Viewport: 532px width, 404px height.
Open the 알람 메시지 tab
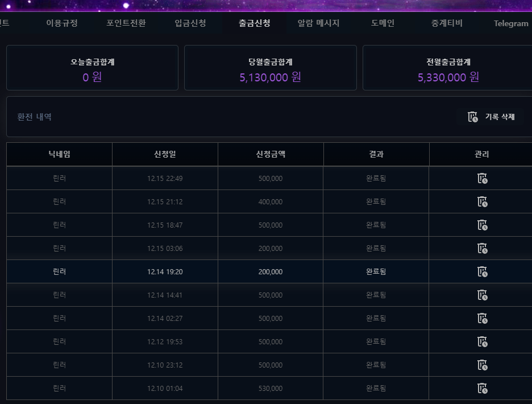318,23
